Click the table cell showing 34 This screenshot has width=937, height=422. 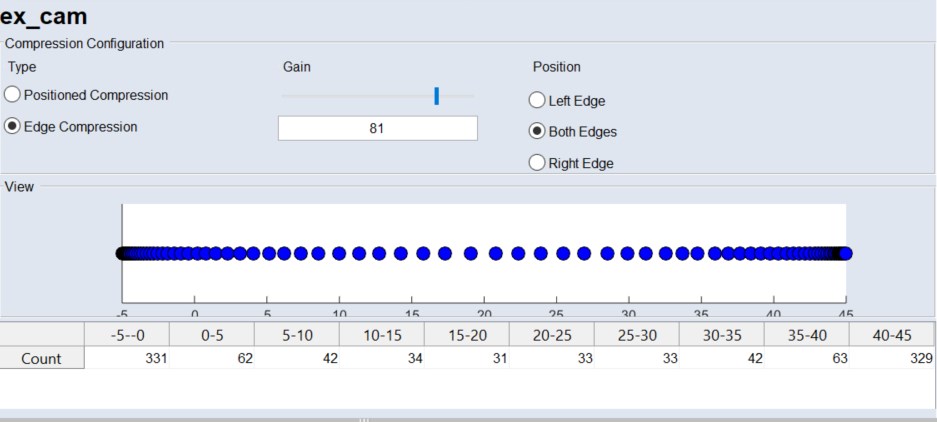(x=382, y=358)
